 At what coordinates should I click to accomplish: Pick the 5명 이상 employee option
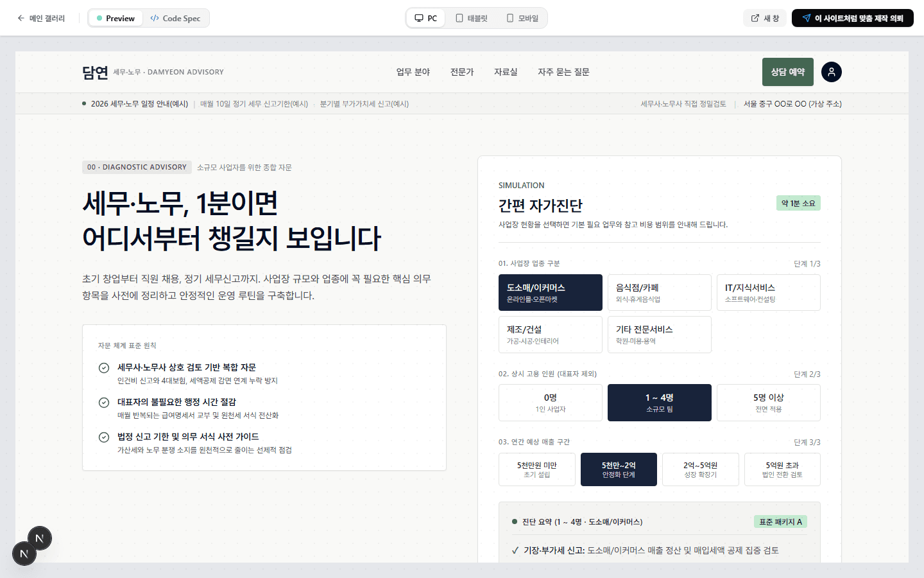(769, 403)
